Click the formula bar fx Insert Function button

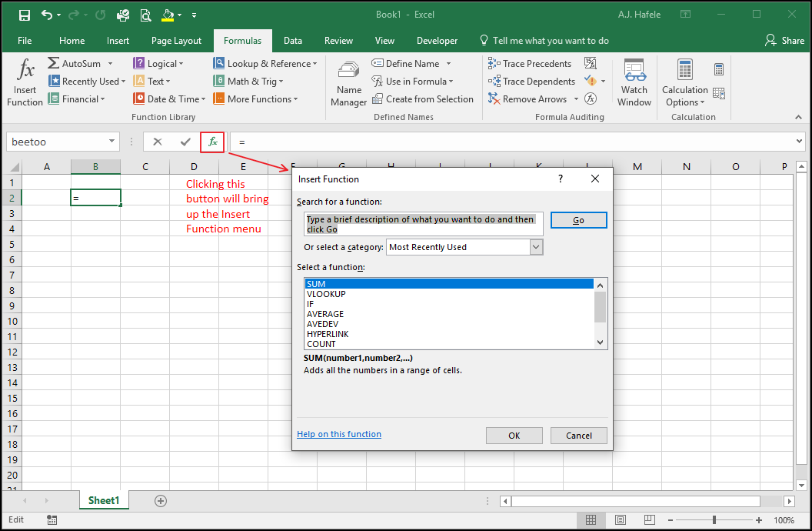(x=212, y=142)
